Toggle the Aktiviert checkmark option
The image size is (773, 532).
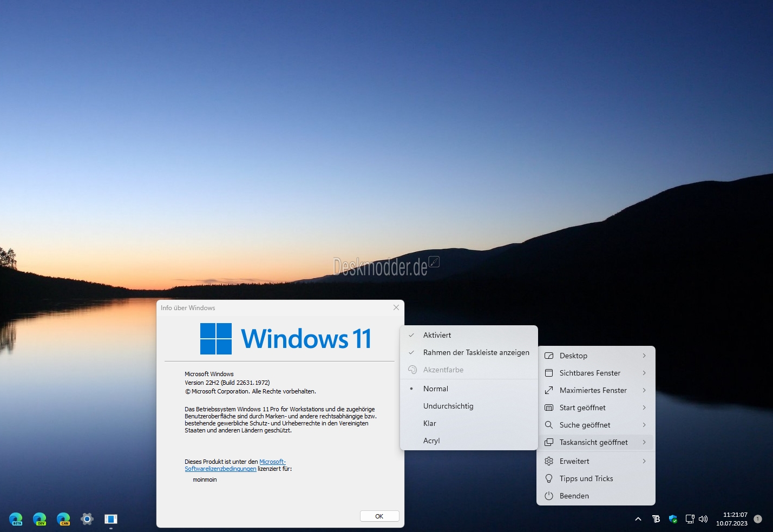click(469, 335)
